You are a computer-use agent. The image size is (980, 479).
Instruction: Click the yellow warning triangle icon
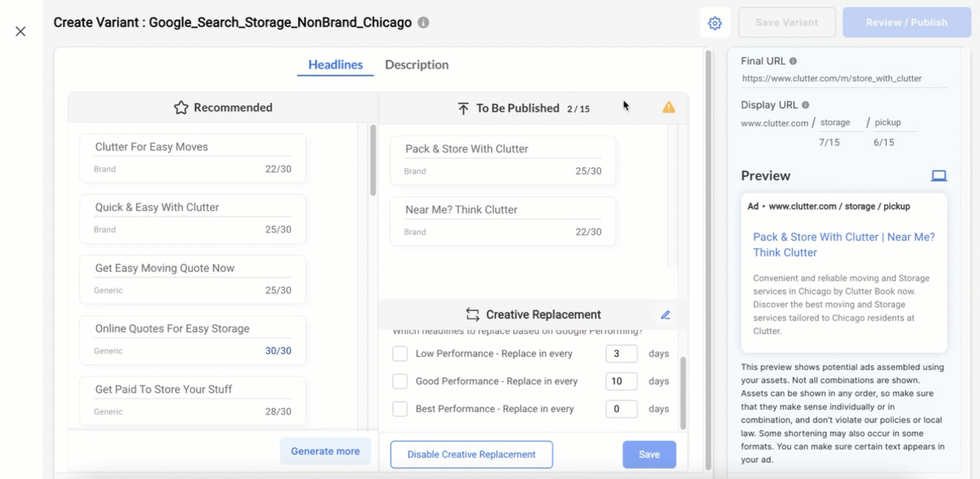(x=669, y=107)
